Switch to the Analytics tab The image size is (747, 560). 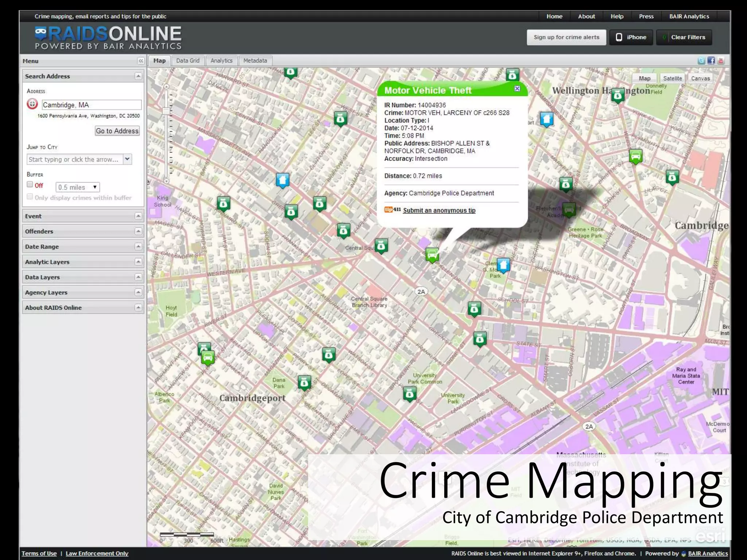point(221,61)
